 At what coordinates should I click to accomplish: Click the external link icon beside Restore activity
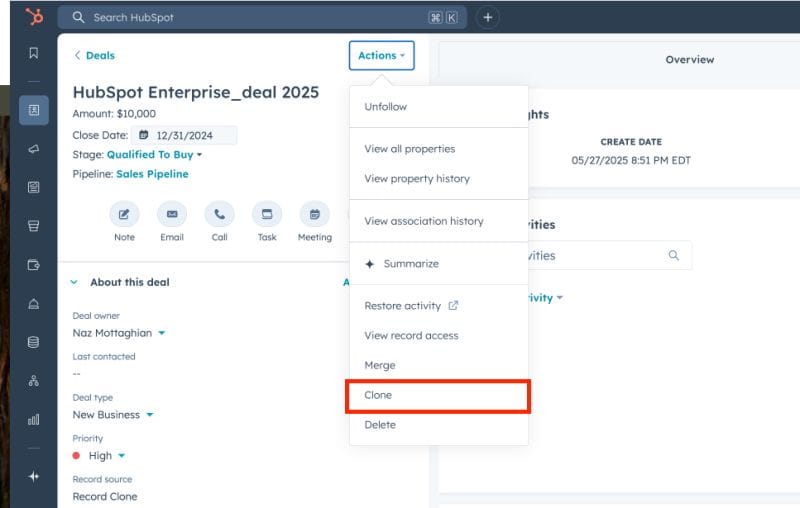453,305
